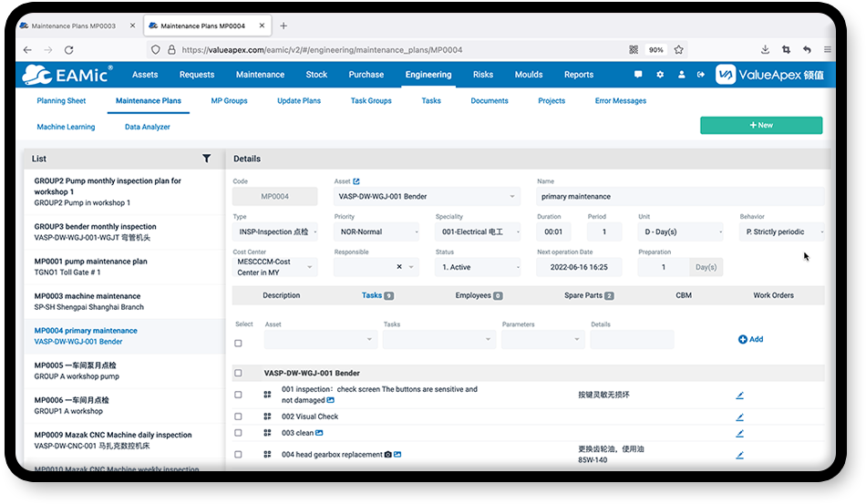Viewport: 866px width, 504px height.
Task: Click the logout icon in header
Action: 701,75
